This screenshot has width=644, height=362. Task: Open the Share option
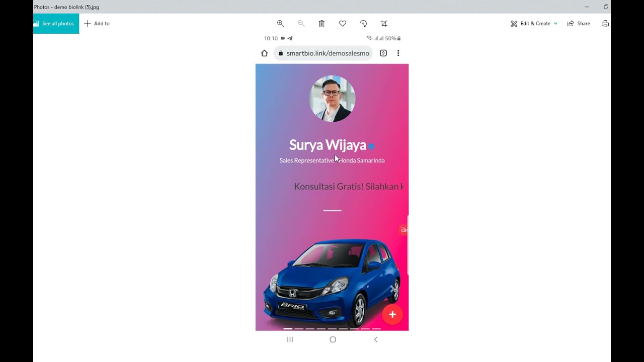pyautogui.click(x=579, y=24)
